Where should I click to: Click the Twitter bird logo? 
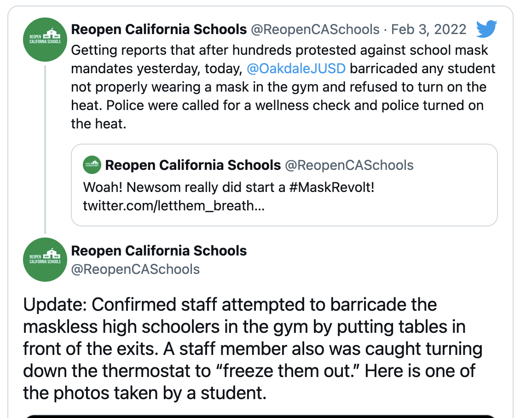(x=486, y=30)
